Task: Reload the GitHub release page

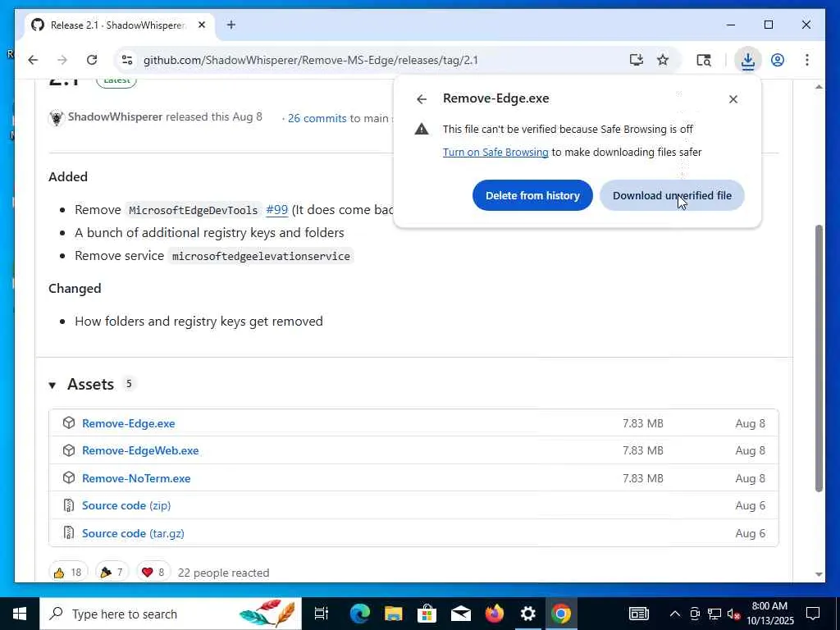Action: click(x=92, y=60)
